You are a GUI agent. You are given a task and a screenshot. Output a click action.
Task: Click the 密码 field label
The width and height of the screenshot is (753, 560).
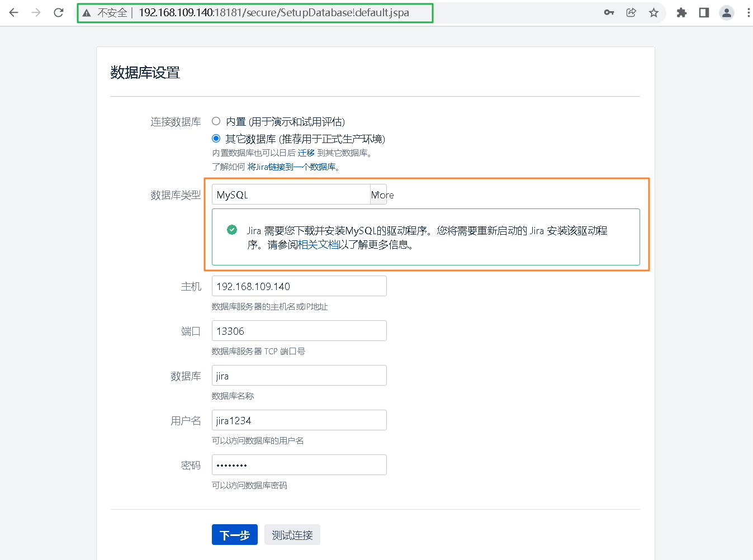point(191,466)
